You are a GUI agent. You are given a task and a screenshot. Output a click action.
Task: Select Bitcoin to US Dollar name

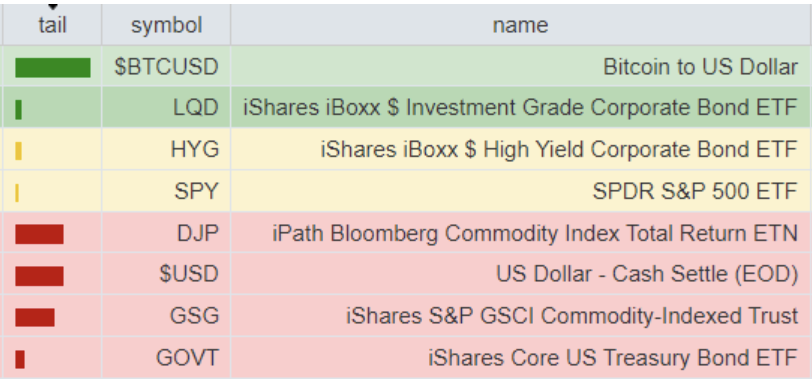click(700, 67)
